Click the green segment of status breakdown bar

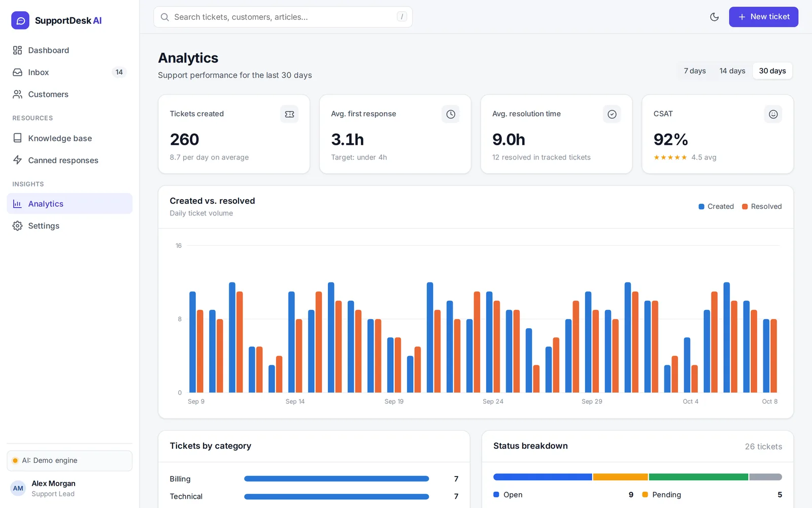698,477
